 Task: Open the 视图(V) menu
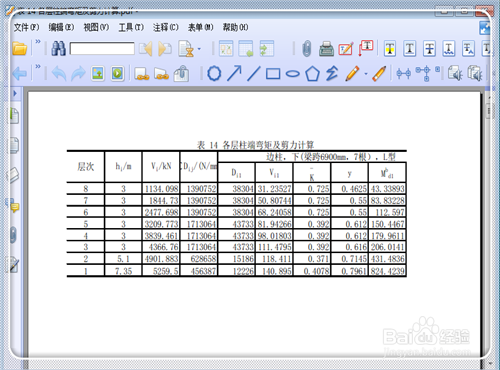96,27
